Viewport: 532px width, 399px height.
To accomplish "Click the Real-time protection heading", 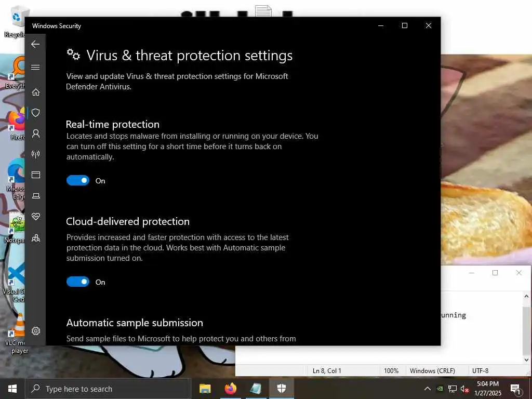I will click(113, 124).
